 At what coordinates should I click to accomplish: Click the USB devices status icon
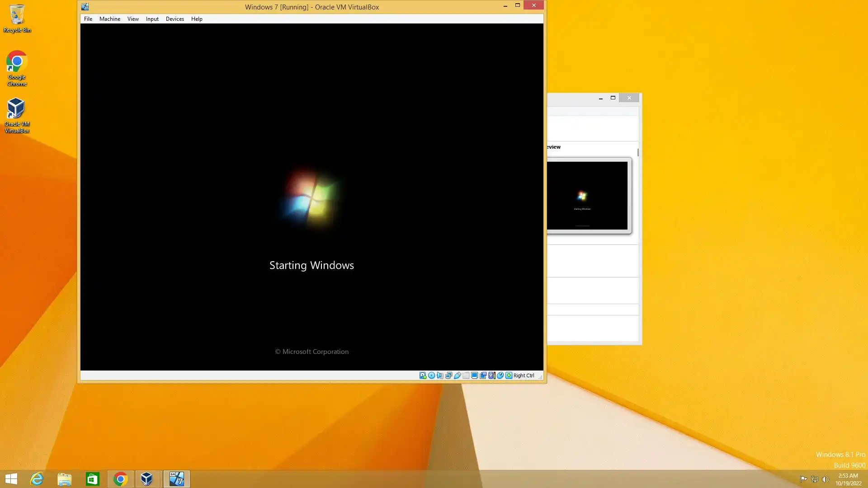[457, 375]
